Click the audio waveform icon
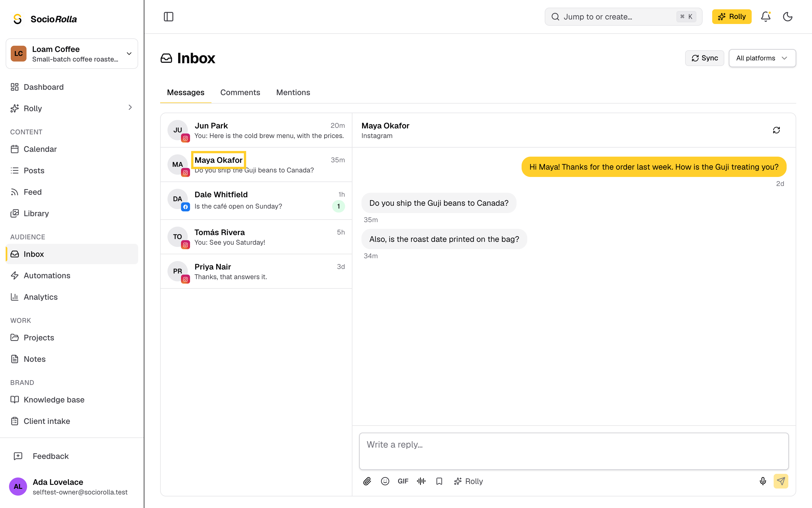Viewport: 812px width, 508px height. [x=421, y=481]
